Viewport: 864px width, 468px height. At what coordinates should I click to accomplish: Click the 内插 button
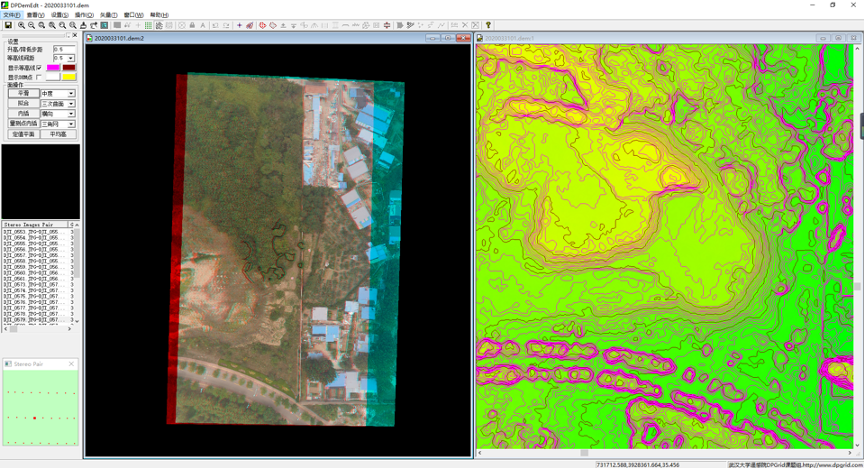tap(23, 114)
